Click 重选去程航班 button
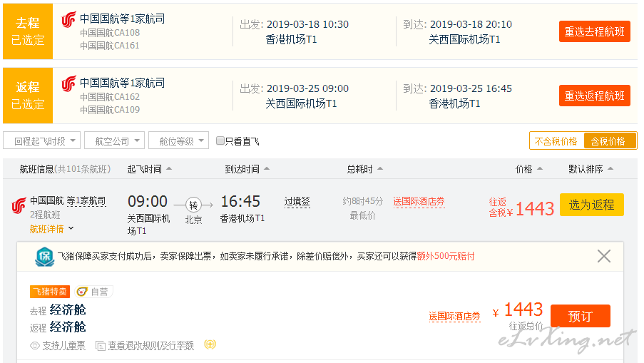The height and width of the screenshot is (363, 644). [x=594, y=31]
